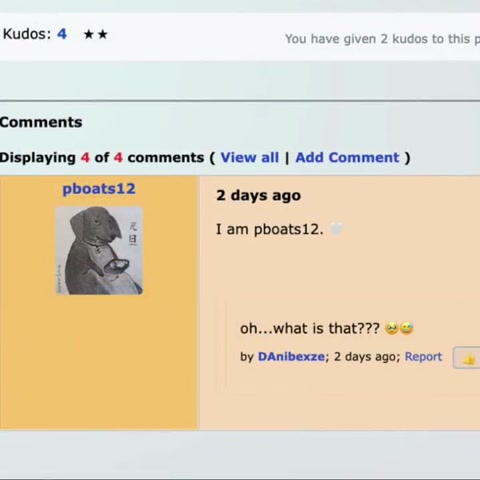Viewport: 480px width, 480px height.
Task: Click the first kudos star
Action: [x=89, y=34]
